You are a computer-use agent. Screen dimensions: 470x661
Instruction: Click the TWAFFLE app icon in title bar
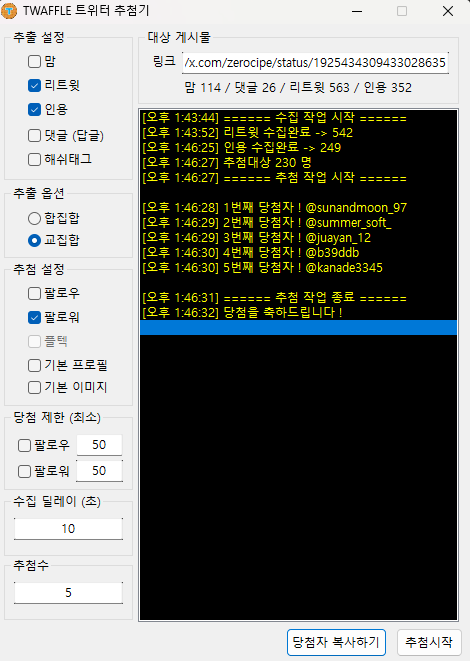(9, 11)
